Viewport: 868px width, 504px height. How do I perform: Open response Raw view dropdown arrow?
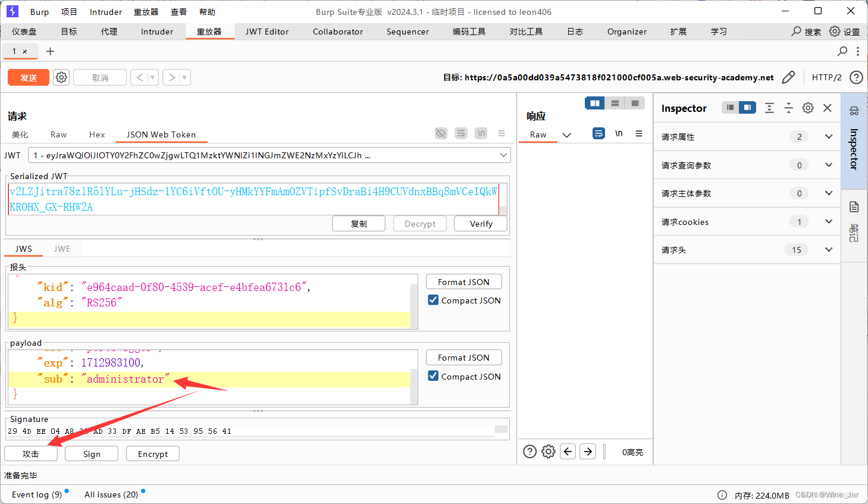point(567,135)
